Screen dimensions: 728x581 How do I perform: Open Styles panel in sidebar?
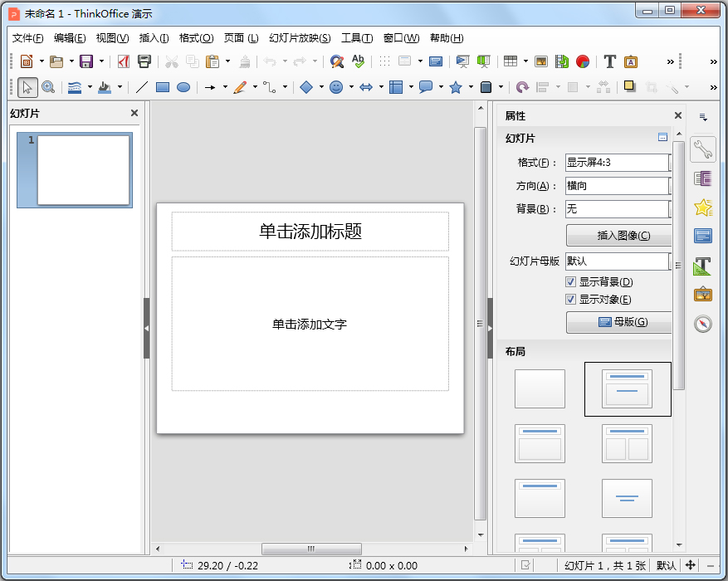(x=703, y=266)
